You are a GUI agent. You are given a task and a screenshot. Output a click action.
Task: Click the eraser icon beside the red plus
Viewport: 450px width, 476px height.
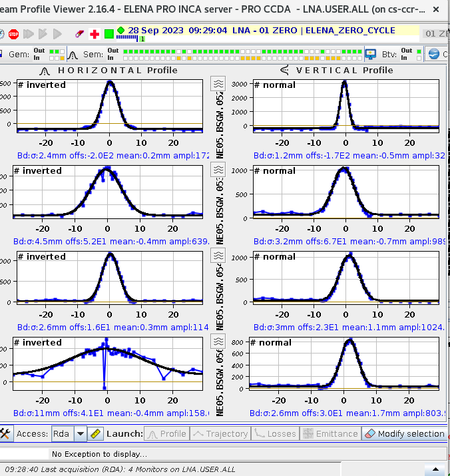click(80, 33)
